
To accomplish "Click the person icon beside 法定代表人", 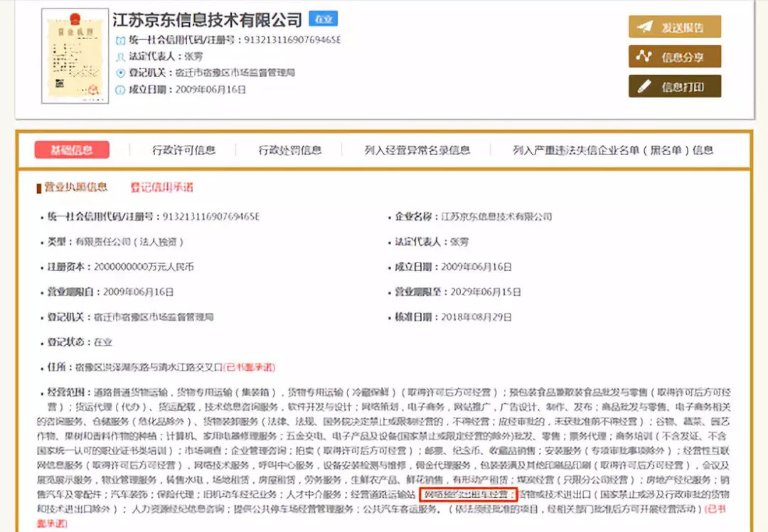I will point(120,57).
